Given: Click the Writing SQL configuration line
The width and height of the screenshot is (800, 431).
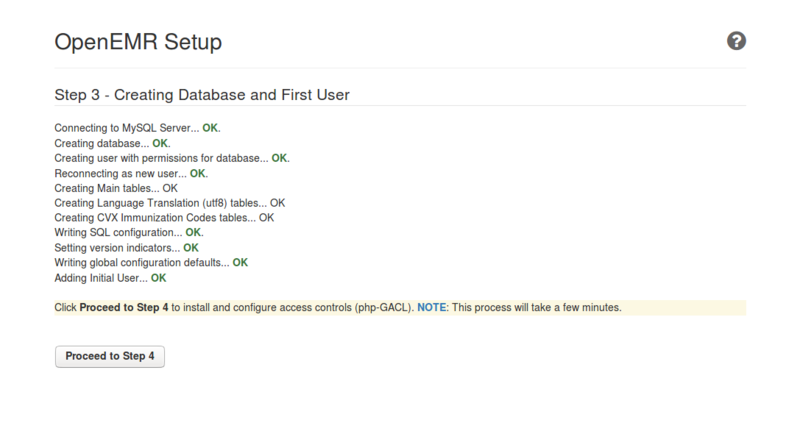Looking at the screenshot, I should pos(118,232).
